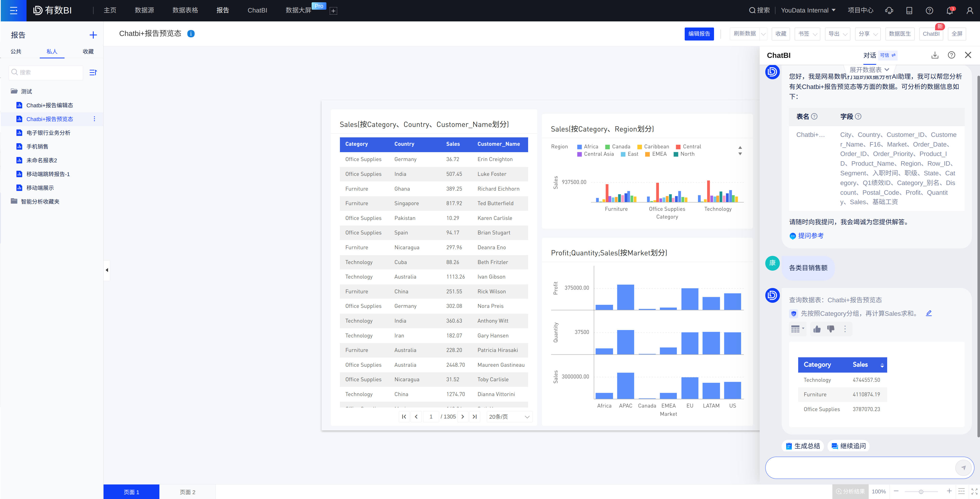980x499 pixels.
Task: Expand the 展开数据表 chevron
Action: coord(886,70)
